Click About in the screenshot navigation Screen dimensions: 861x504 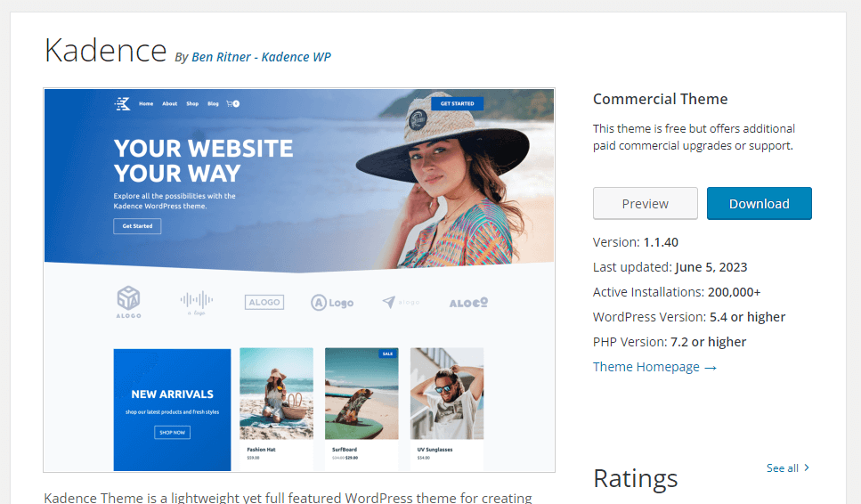(x=170, y=103)
